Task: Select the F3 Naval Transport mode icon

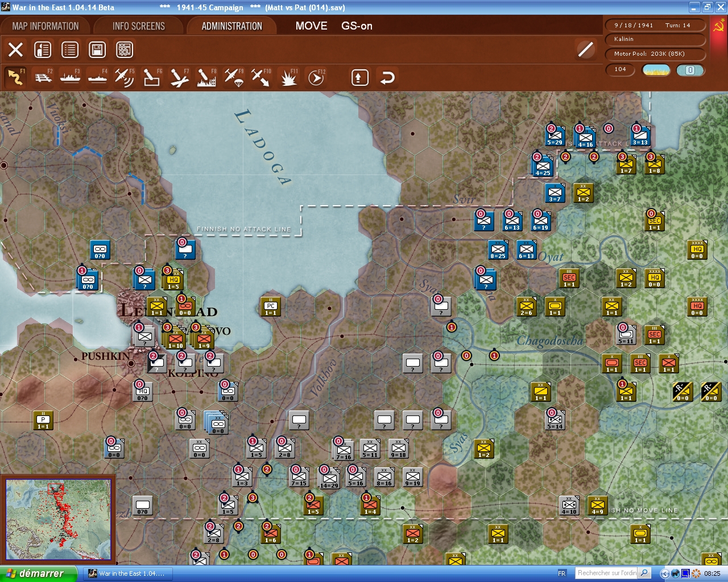Action: (71, 77)
